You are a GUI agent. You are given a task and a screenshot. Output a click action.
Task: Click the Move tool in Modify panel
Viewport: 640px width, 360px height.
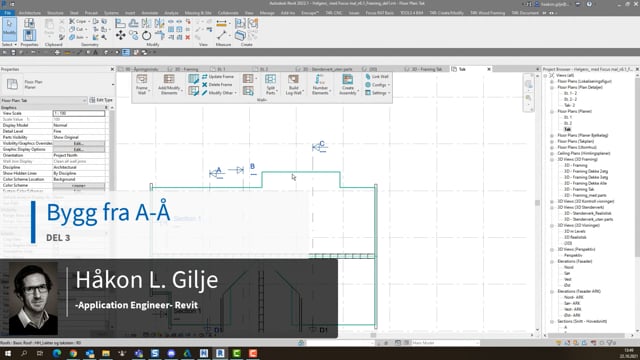[120, 36]
